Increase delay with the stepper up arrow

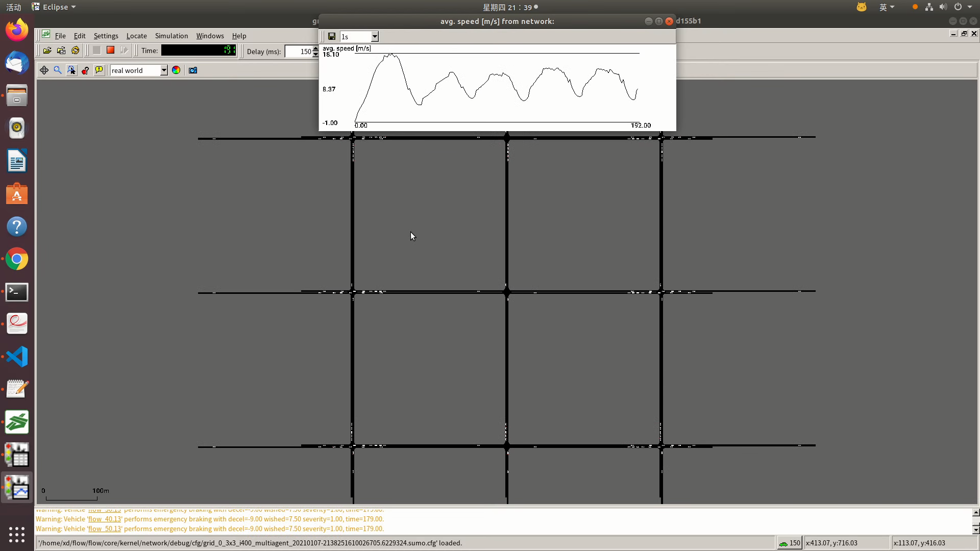315,48
